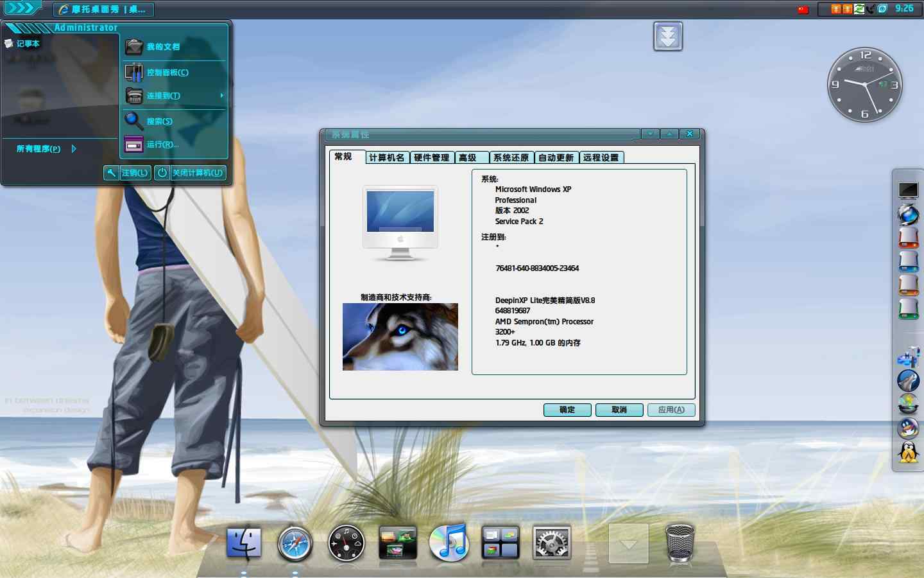924x578 pixels.
Task: Switch to the 硬件管理 tab
Action: (x=432, y=157)
